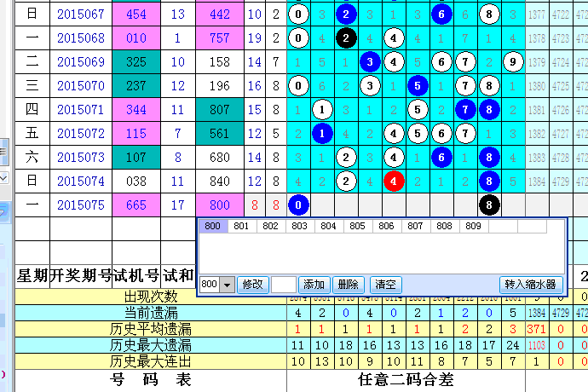Click the 添加 (add) button
The height and width of the screenshot is (392, 588).
(314, 285)
